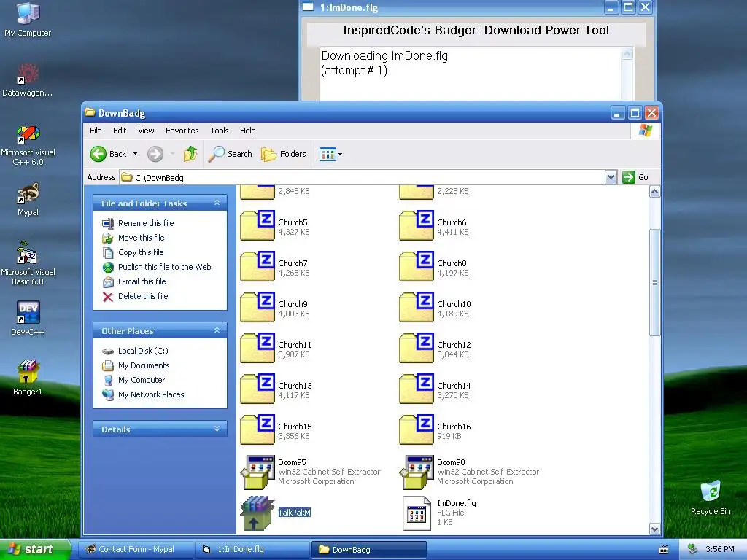Screen dimensions: 747x560
Task: Click Move this file link
Action: click(x=141, y=238)
